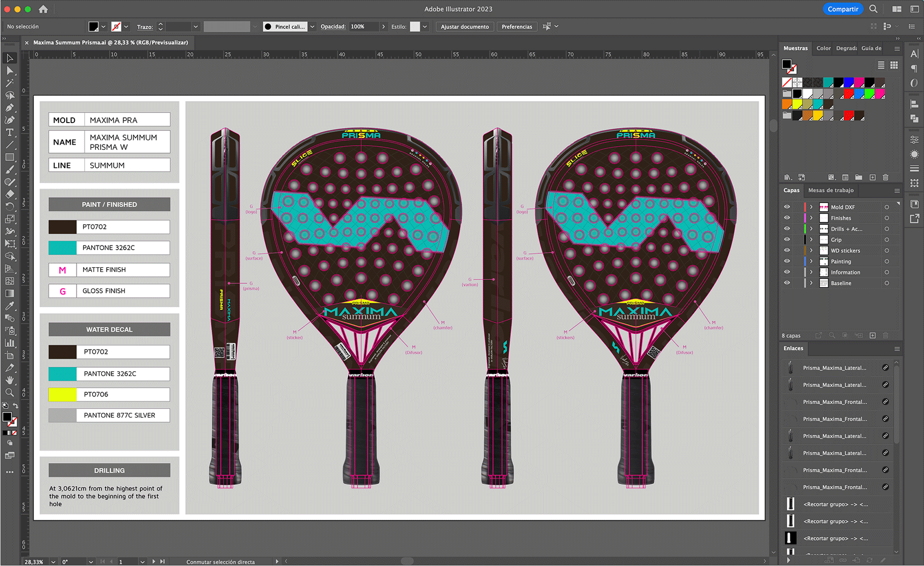Image resolution: width=924 pixels, height=566 pixels.
Task: Hide the Drills + Ac... layer
Action: click(787, 229)
